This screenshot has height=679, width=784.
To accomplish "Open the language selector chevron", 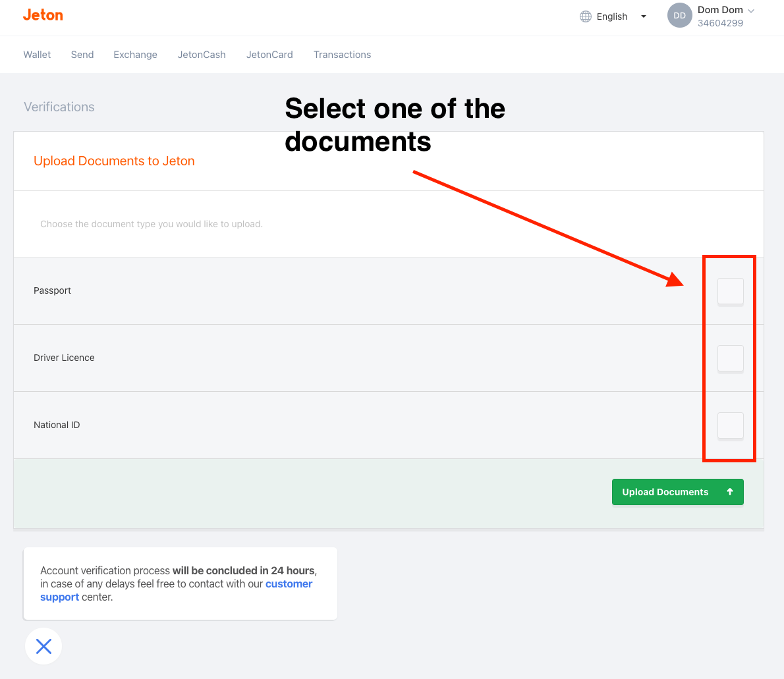I will (x=643, y=16).
